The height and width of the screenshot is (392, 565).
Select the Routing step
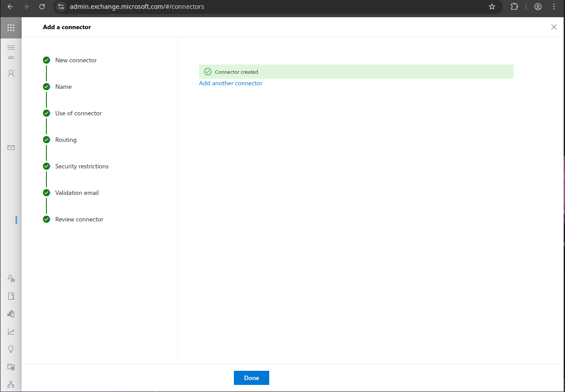tap(60, 140)
